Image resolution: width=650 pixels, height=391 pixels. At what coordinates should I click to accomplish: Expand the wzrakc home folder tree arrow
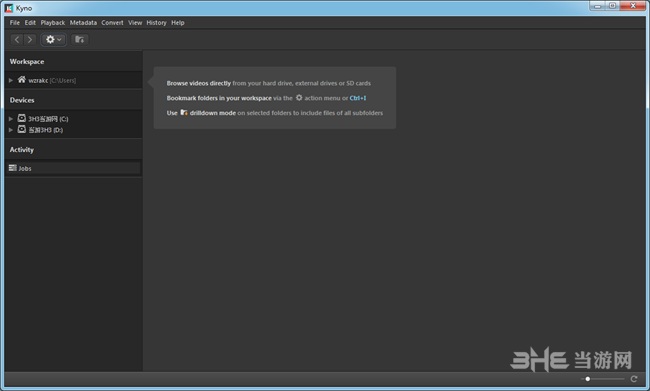(x=11, y=80)
